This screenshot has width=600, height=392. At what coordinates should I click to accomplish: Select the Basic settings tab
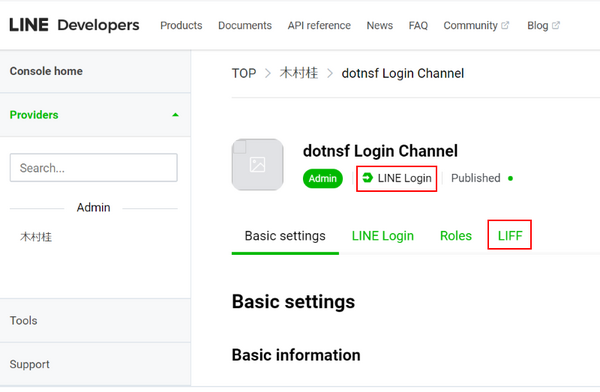(x=285, y=236)
